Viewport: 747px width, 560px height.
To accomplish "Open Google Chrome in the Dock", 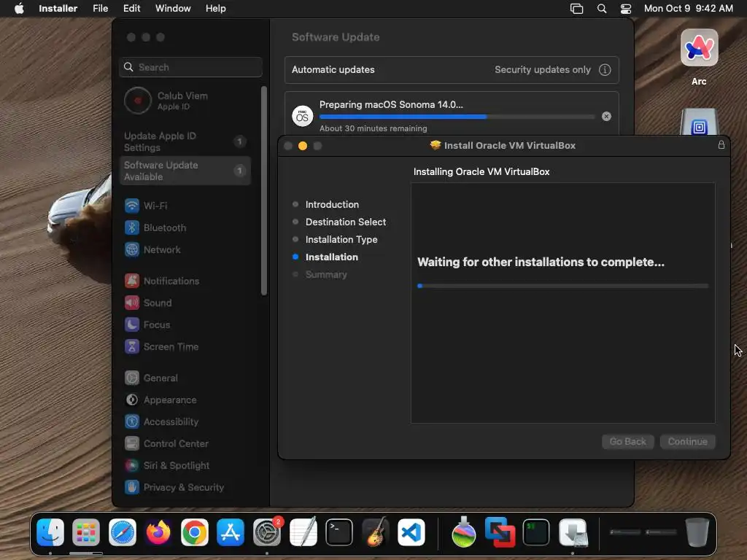I will pyautogui.click(x=194, y=532).
